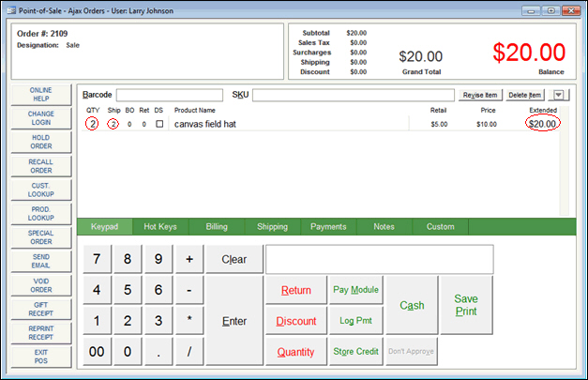This screenshot has width=588, height=380.
Task: Select the Payments tab
Action: coord(328,226)
